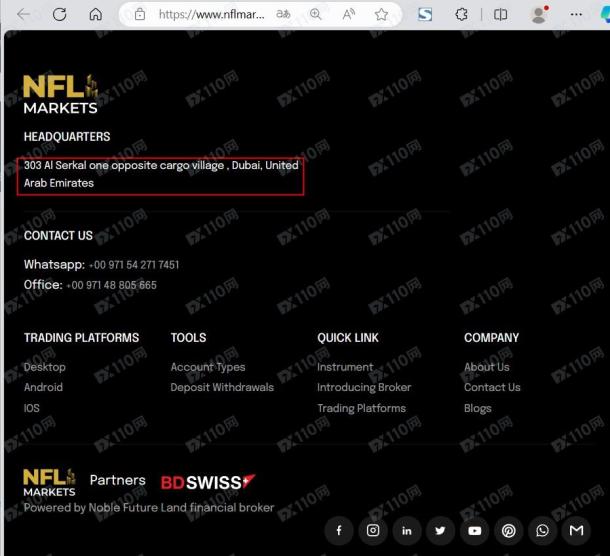Open the Deposit Withdrawals link
The height and width of the screenshot is (556, 610).
coord(222,387)
